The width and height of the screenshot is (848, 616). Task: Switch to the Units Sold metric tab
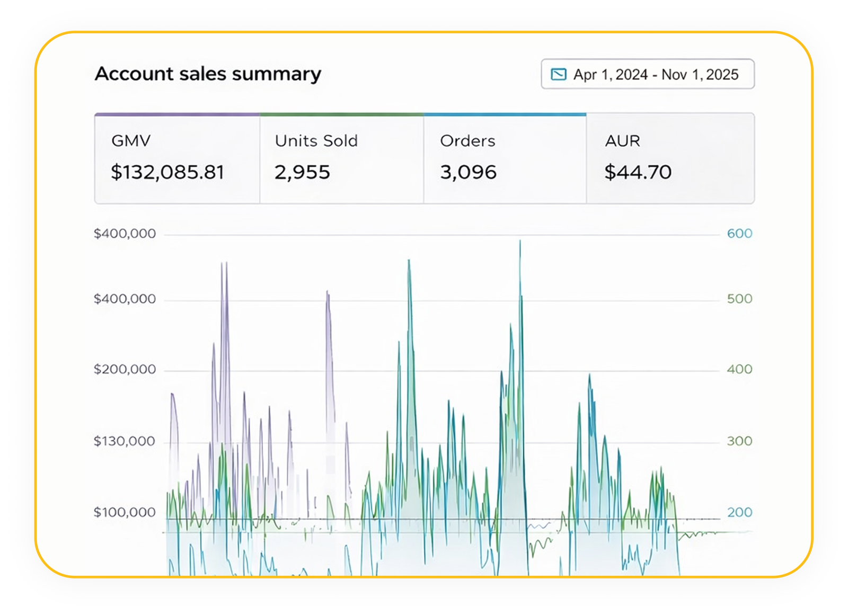click(x=316, y=141)
